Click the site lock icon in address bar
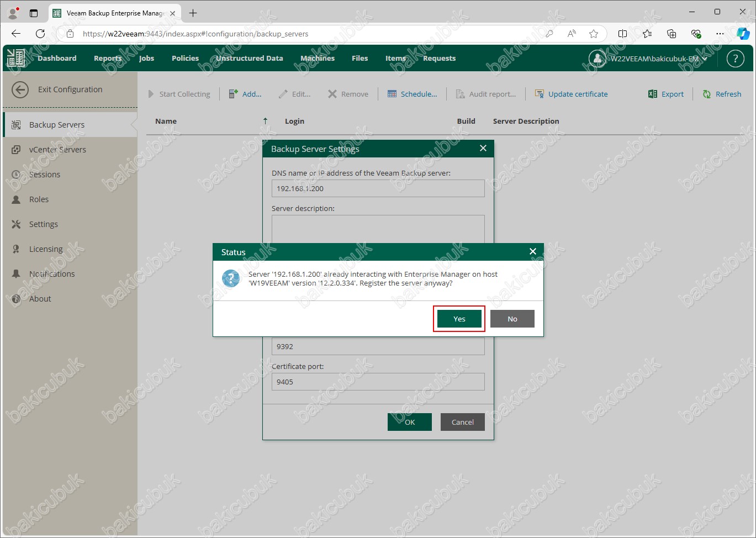Image resolution: width=756 pixels, height=538 pixels. (70, 34)
